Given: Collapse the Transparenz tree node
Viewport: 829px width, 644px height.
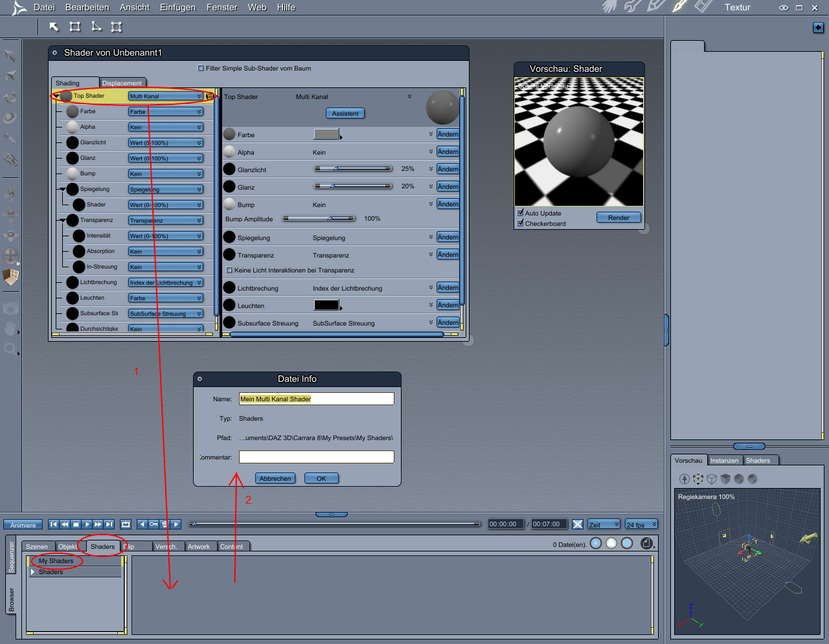Looking at the screenshot, I should (63, 221).
